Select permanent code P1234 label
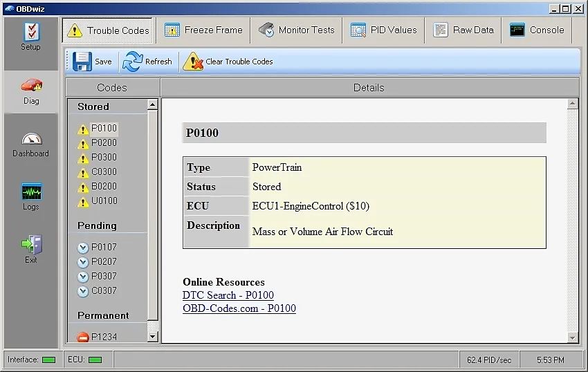Screen dimensions: 588x372 click(x=104, y=337)
